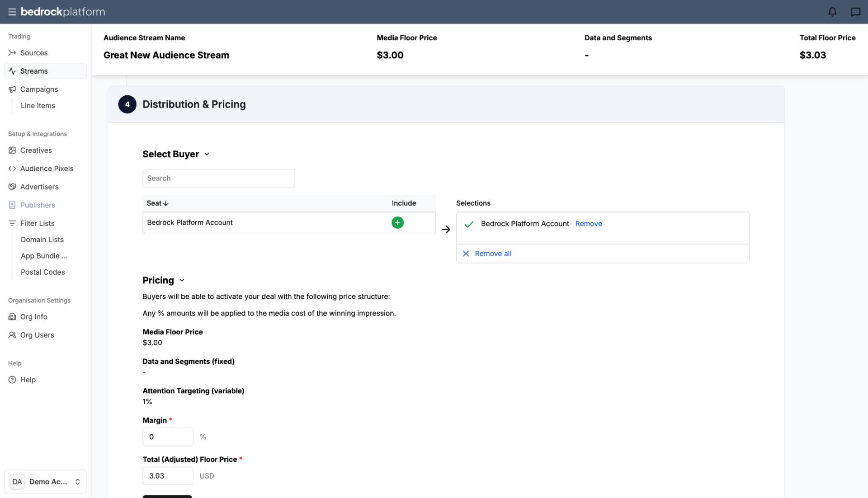This screenshot has width=868, height=498.
Task: Click the step 4 number badge
Action: coord(127,104)
